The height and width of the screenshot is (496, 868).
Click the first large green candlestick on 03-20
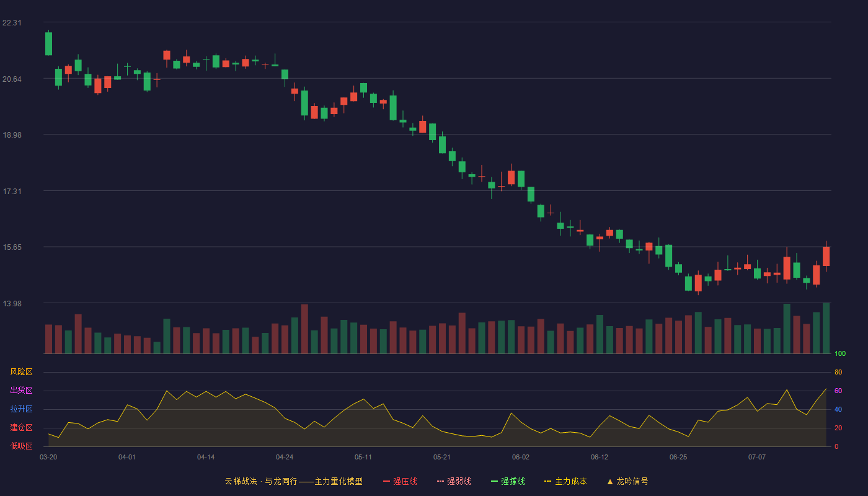pos(48,43)
